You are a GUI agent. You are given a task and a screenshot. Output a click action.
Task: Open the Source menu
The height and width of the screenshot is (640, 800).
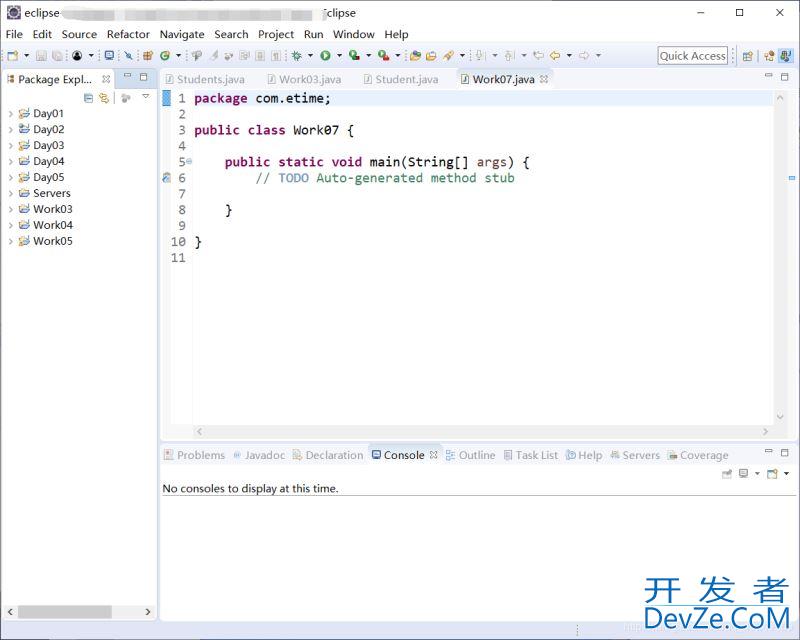(79, 34)
